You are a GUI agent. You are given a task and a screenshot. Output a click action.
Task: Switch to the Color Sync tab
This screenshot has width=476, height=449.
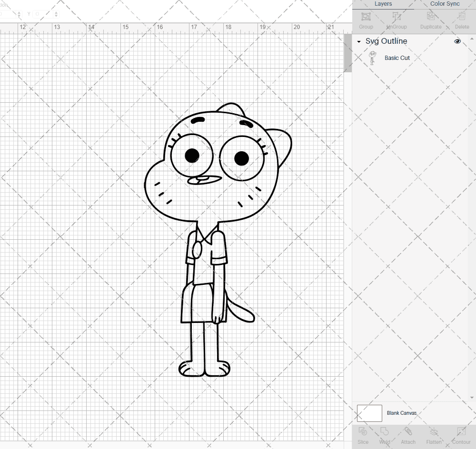coord(445,4)
